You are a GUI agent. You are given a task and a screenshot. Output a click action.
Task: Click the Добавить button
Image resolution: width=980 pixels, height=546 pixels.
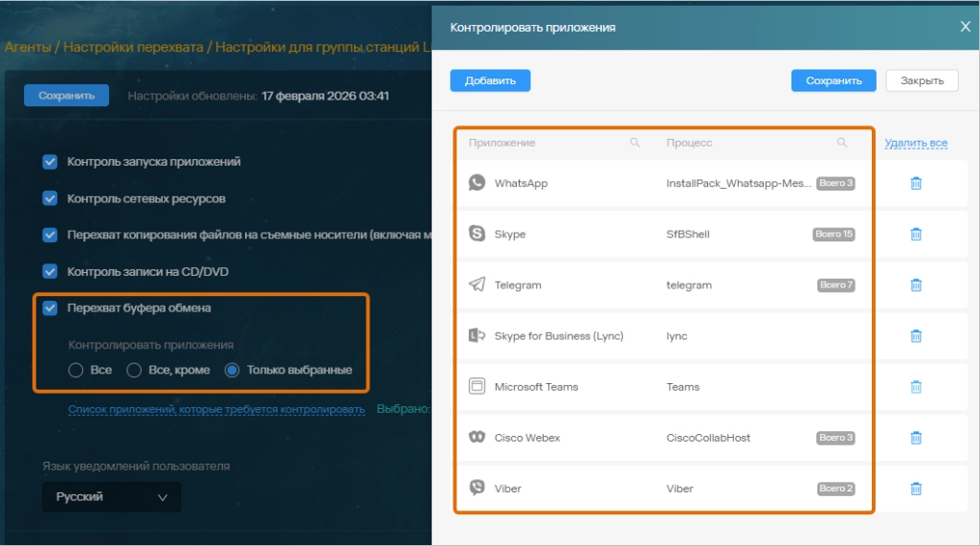click(490, 80)
